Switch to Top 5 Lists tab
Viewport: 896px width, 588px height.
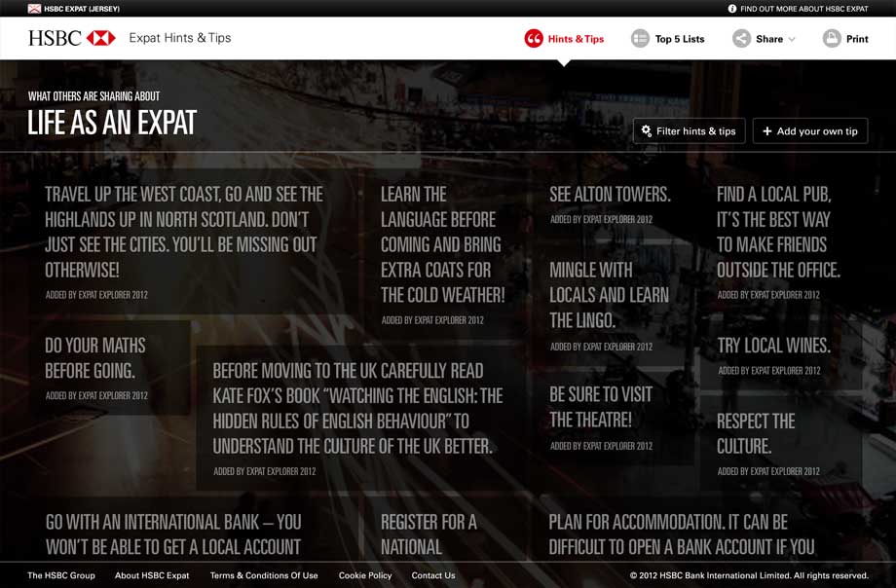coord(679,39)
